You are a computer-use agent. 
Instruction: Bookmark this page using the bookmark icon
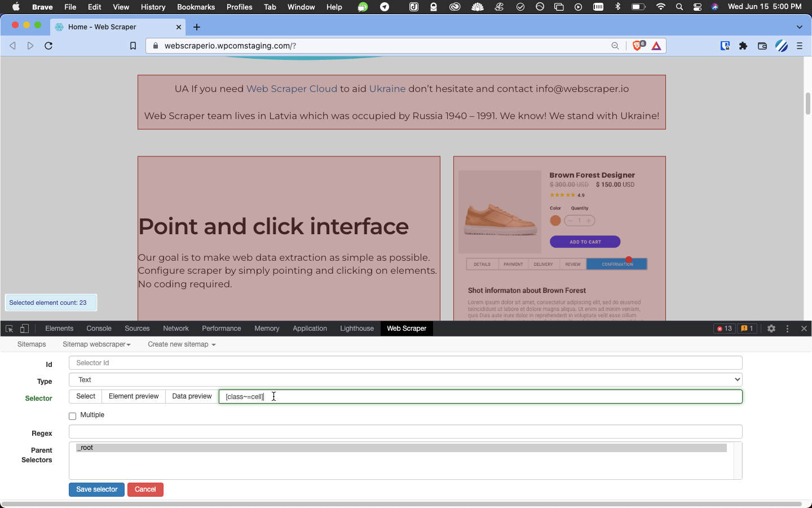click(133, 46)
